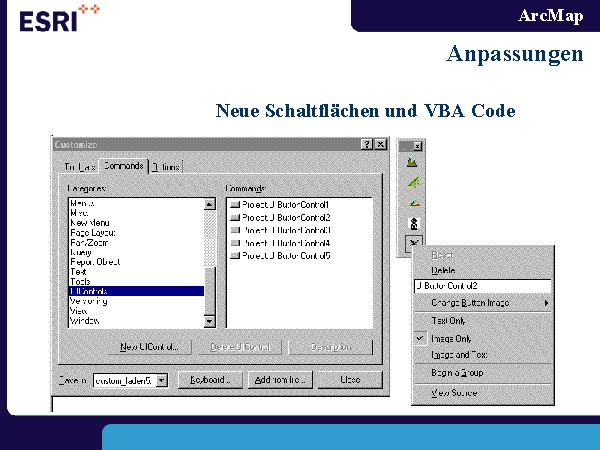Click the help question mark in Customize title bar
600x450 pixels.
[x=365, y=145]
